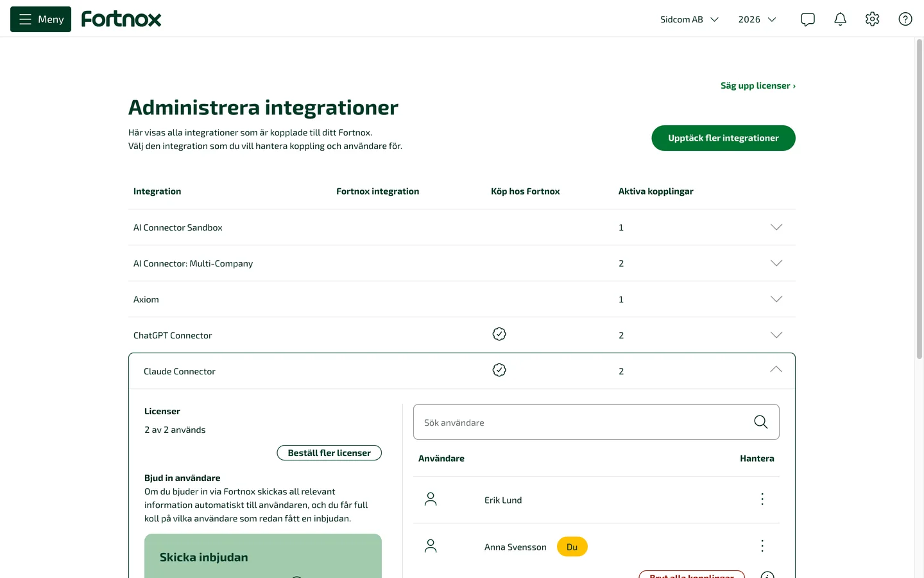
Task: Click the user icon beside Anna Svensson
Action: [431, 546]
